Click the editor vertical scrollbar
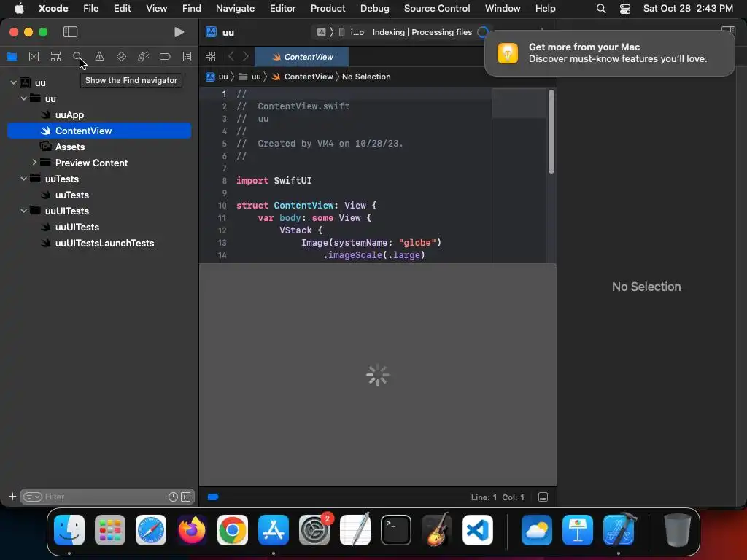The height and width of the screenshot is (560, 747). click(551, 132)
